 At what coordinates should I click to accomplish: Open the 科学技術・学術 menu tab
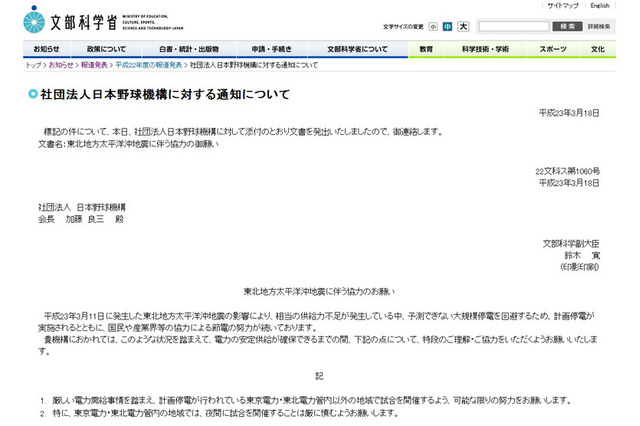point(485,49)
